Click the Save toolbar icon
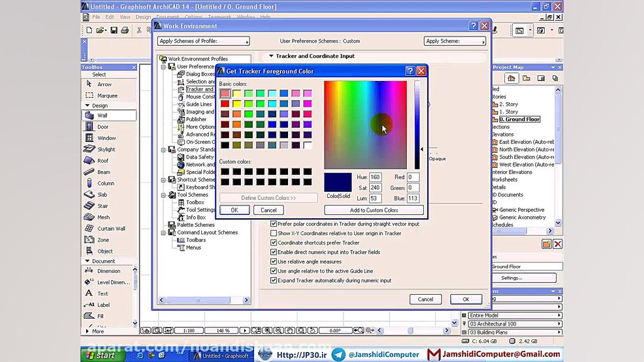The image size is (644, 362). pos(114,30)
